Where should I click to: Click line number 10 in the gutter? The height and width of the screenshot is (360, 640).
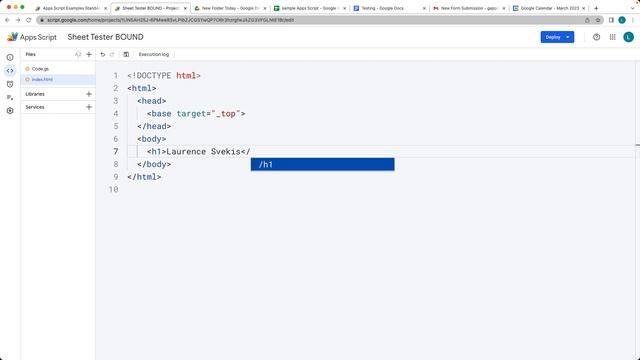click(x=114, y=189)
